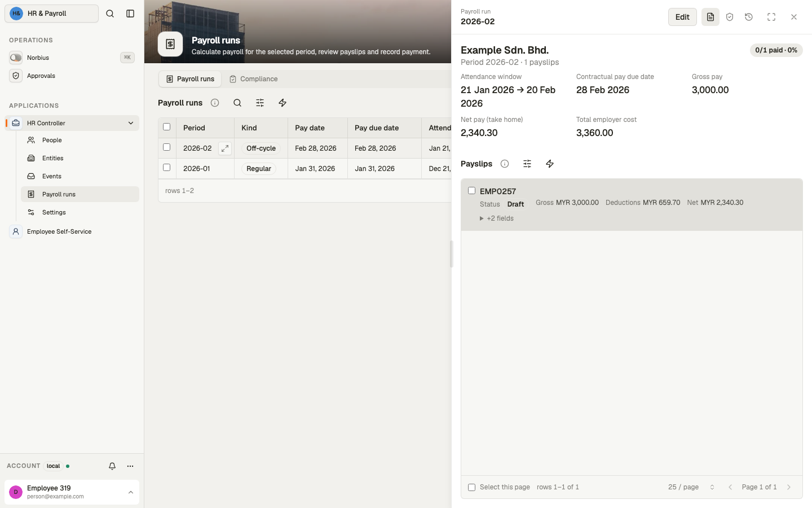Click the Edit button

(682, 17)
